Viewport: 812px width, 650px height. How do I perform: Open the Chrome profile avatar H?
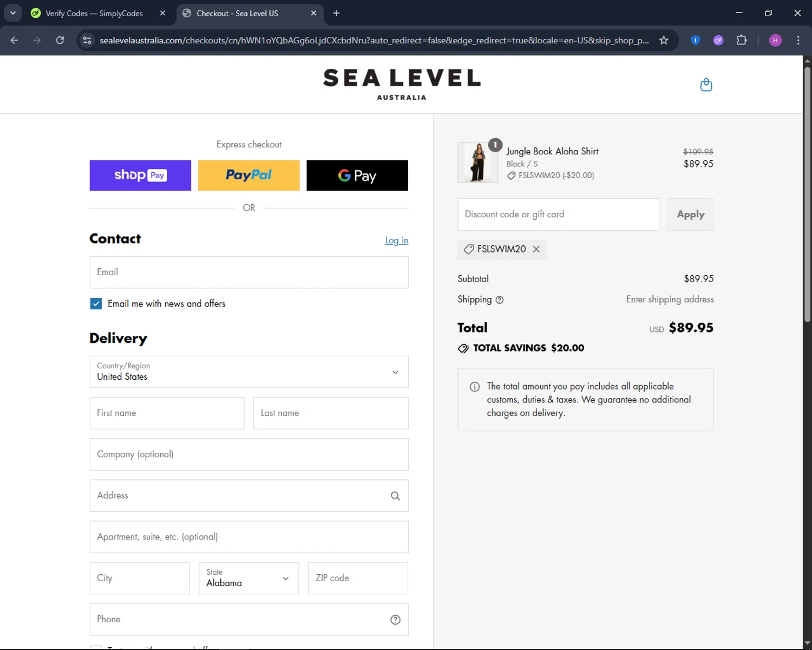[x=775, y=40]
